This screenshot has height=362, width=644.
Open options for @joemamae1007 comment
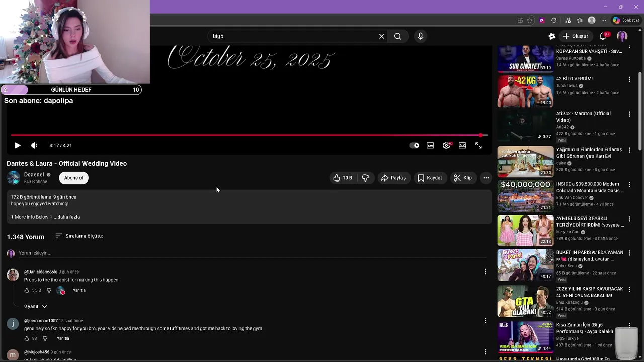[485, 320]
